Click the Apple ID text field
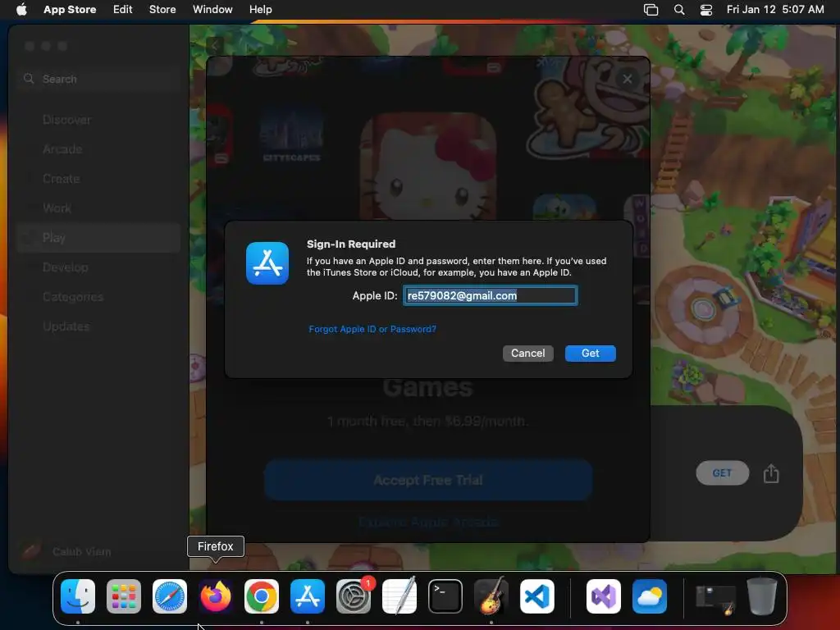Screen dimensions: 840x630 point(491,295)
